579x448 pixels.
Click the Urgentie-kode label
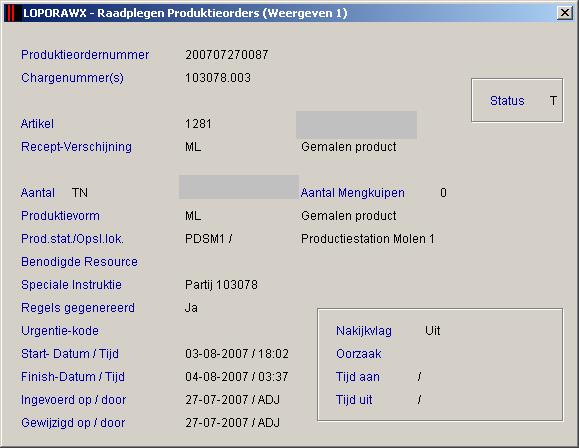60,331
